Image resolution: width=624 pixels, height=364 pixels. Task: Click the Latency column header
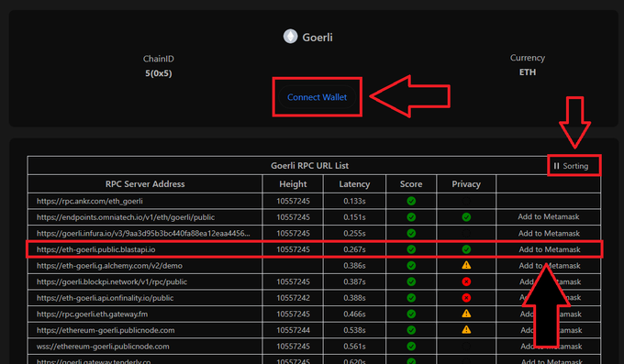pos(354,184)
